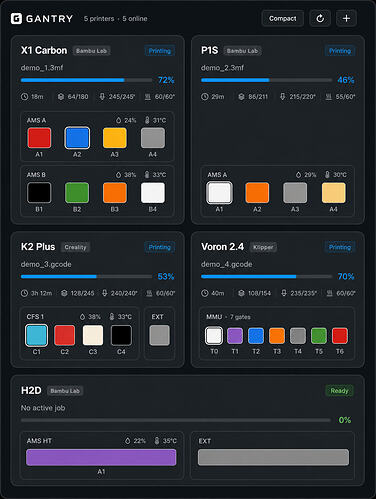Click K2 Plus clock icon

(24, 293)
